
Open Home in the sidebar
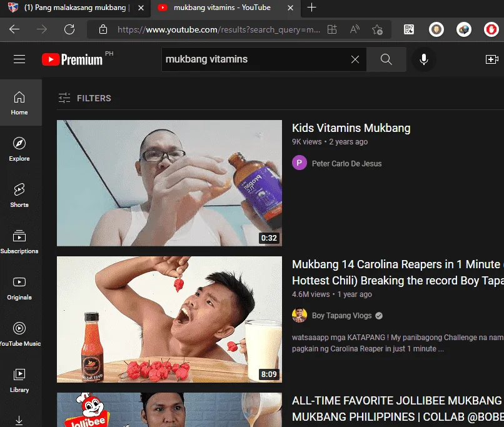[19, 103]
